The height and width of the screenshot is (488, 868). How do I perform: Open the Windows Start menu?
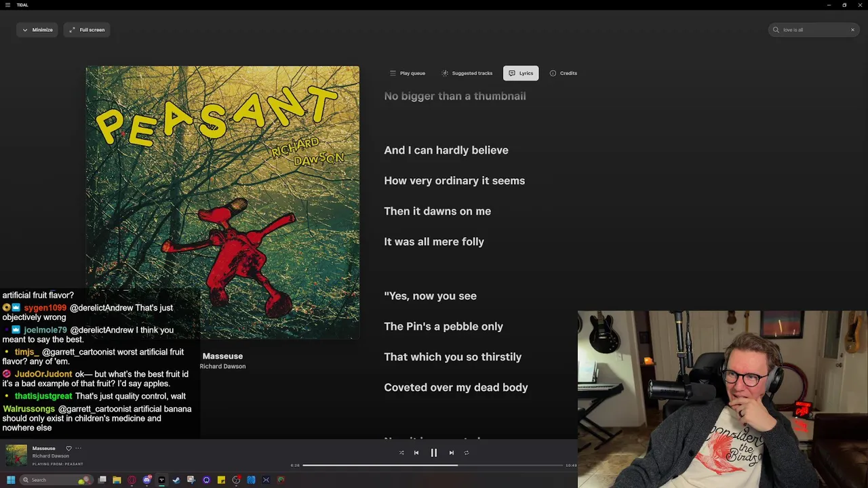[11, 480]
